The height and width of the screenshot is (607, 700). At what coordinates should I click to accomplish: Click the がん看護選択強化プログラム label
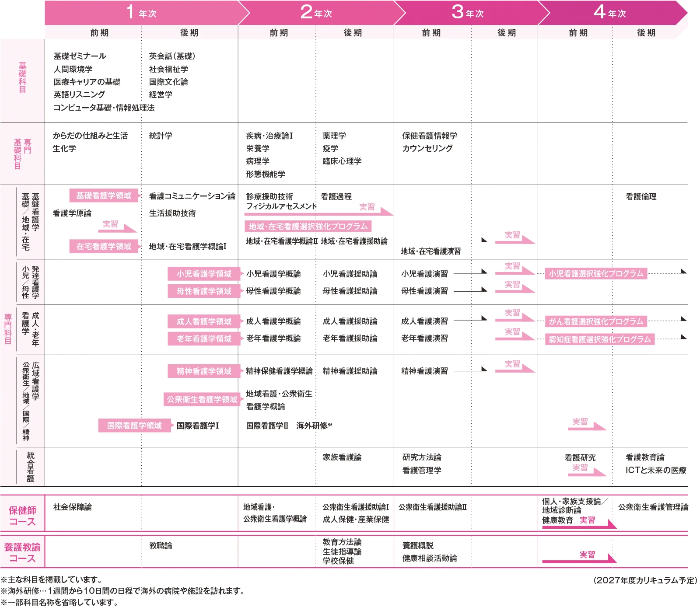point(596,321)
